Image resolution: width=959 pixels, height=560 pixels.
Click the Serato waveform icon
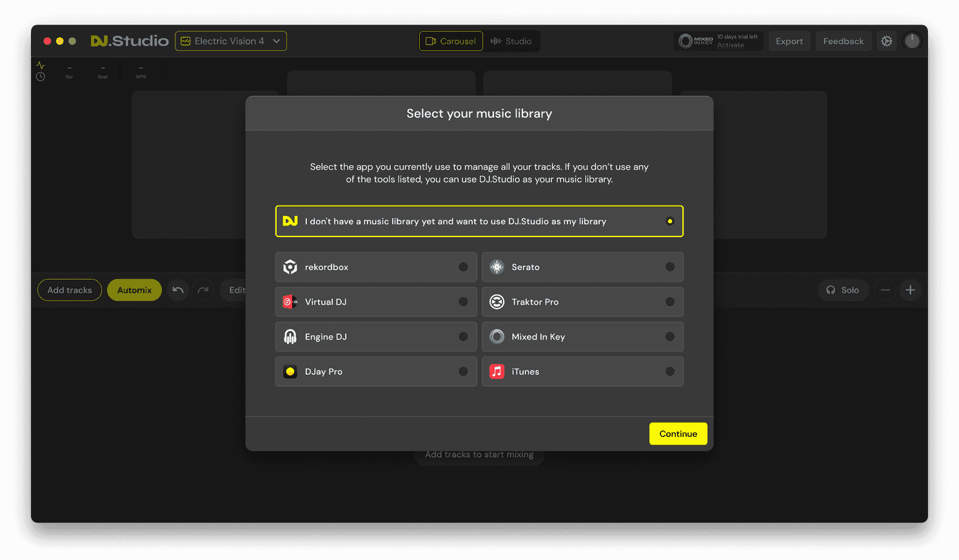pos(496,267)
